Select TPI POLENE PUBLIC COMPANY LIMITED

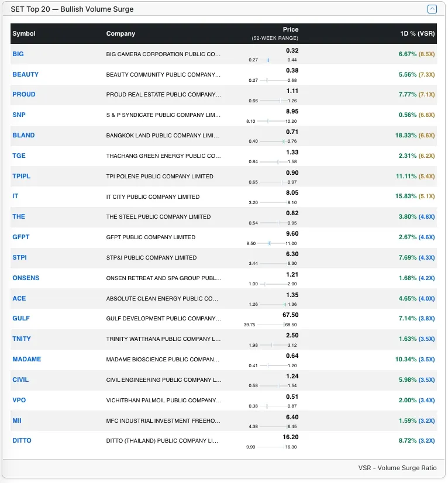tap(160, 177)
